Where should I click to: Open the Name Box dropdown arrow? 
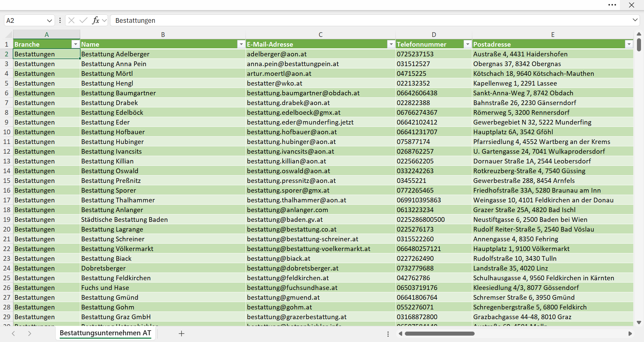point(49,20)
